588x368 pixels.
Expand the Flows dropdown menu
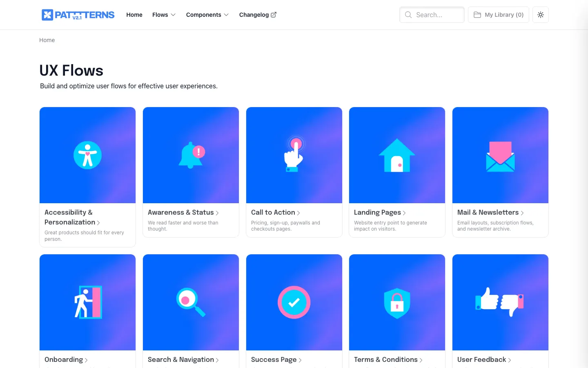coord(164,15)
